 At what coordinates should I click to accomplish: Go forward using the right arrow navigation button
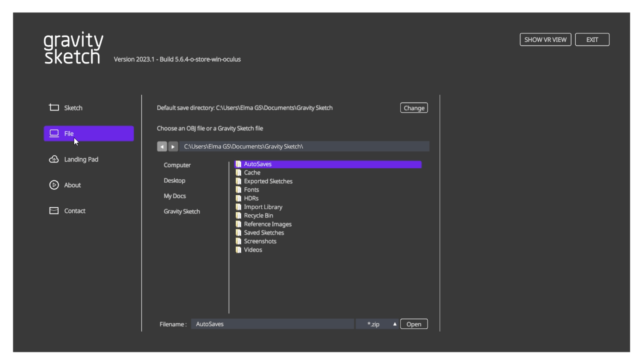[173, 146]
